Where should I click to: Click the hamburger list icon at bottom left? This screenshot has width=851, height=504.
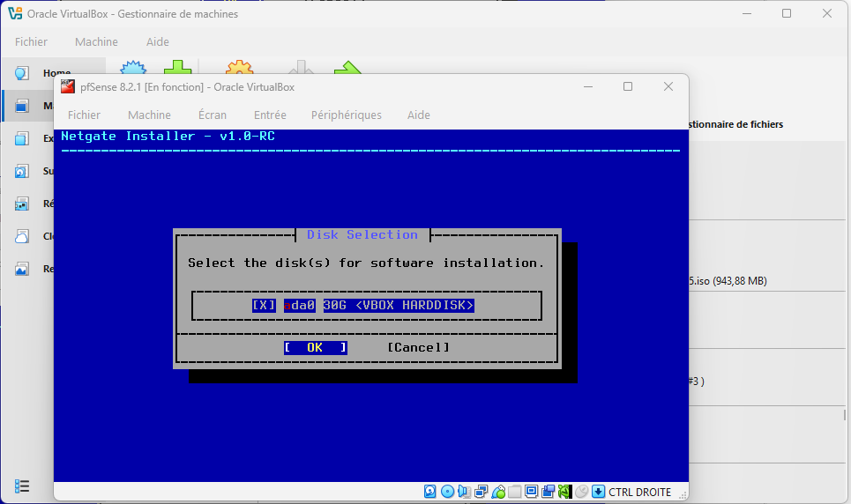coord(22,486)
